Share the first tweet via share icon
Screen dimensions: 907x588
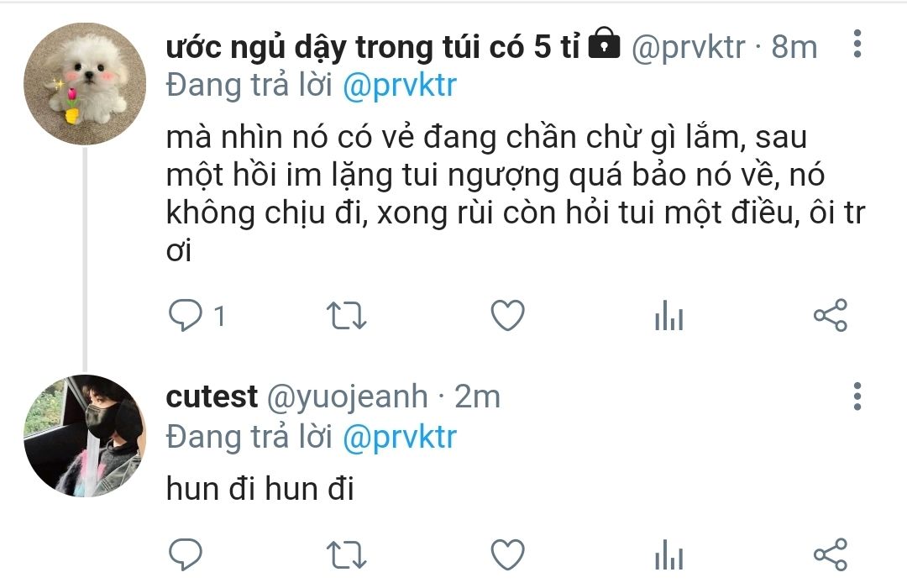pos(830,315)
